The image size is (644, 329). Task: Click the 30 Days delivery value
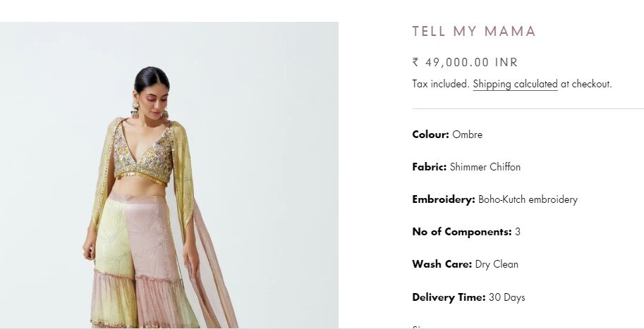(x=507, y=297)
